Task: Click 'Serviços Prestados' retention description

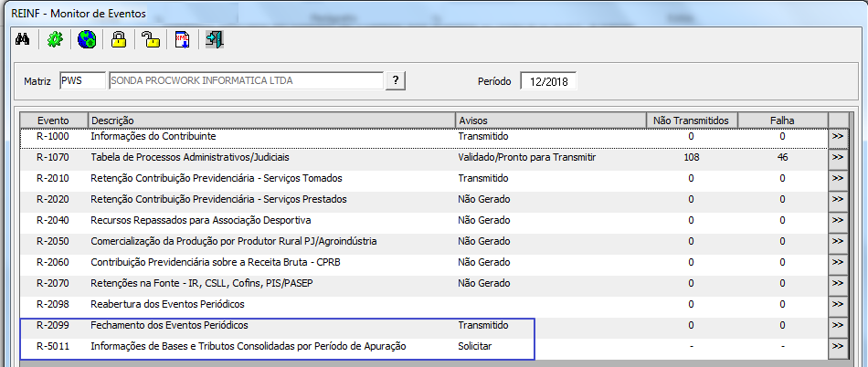Action: coord(218,199)
